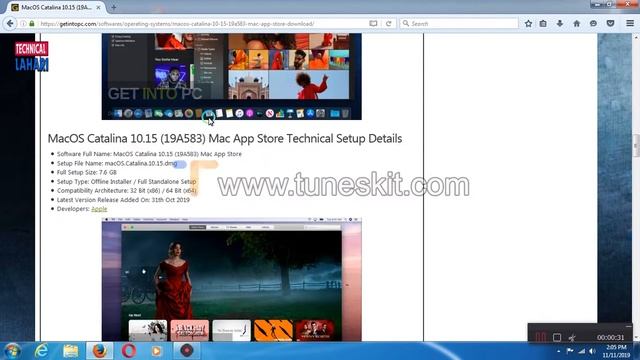Image resolution: width=640 pixels, height=360 pixels.
Task: Switch to Firefox in the taskbar
Action: (x=100, y=351)
